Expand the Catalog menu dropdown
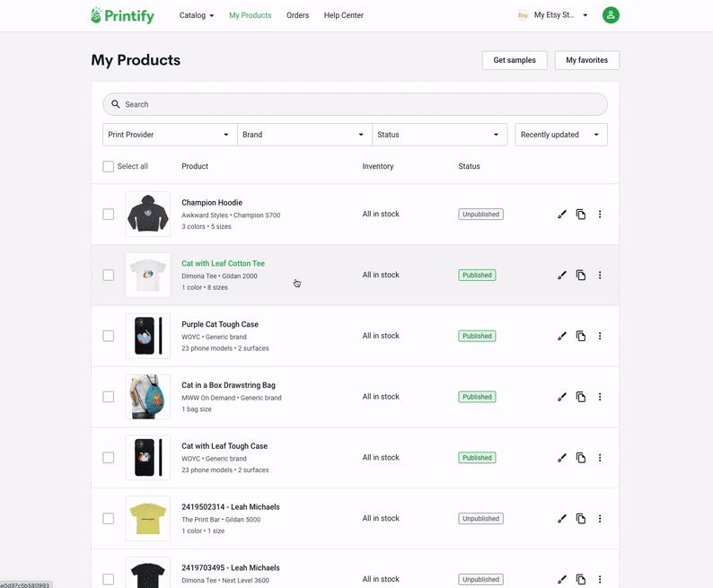713x588 pixels. [x=197, y=15]
